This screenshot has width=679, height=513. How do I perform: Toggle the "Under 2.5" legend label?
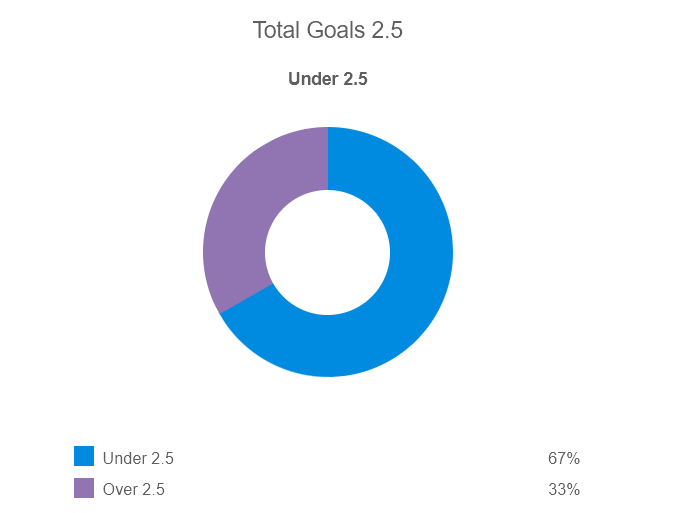tap(138, 459)
